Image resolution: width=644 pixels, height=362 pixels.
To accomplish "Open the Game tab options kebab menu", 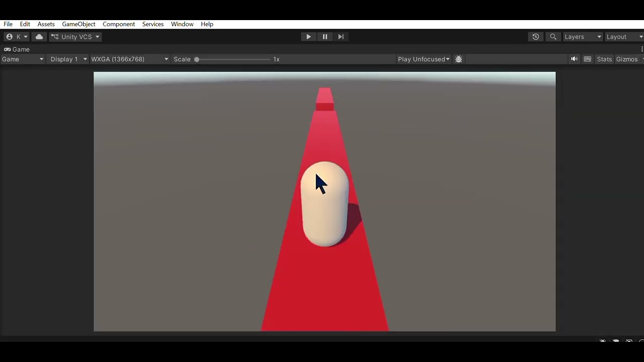I will pos(642,49).
